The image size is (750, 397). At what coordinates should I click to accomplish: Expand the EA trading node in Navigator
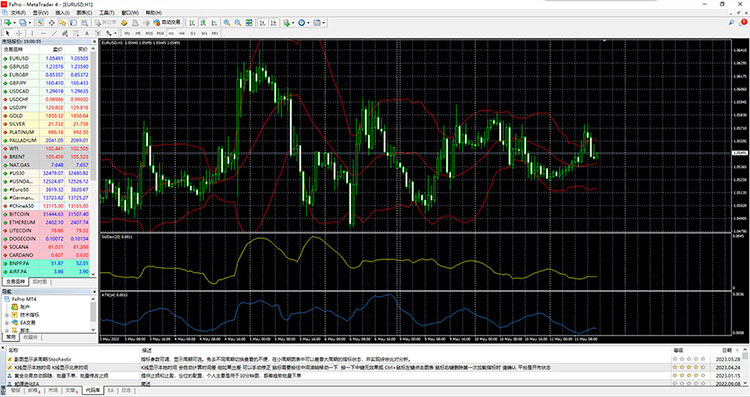[x=7, y=322]
